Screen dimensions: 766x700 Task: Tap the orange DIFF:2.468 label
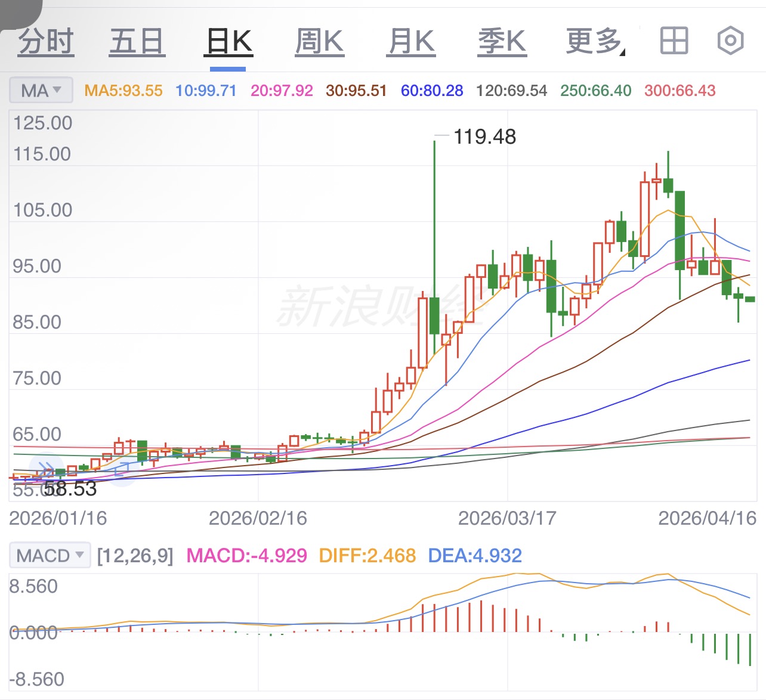(367, 556)
